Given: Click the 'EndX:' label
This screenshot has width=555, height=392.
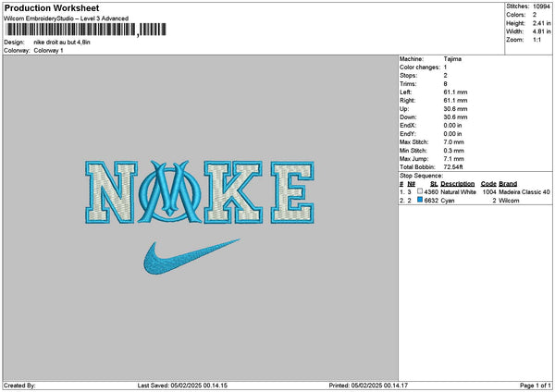Looking at the screenshot, I should click(408, 125).
